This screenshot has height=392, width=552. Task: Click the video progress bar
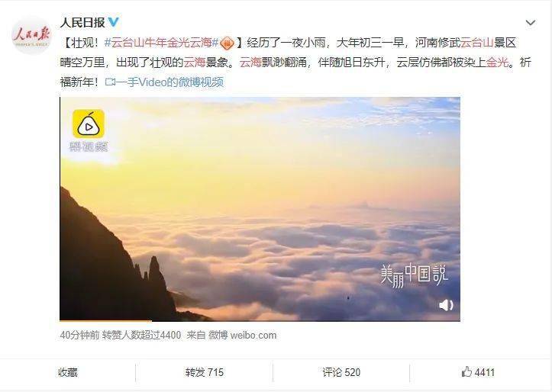pyautogui.click(x=260, y=320)
